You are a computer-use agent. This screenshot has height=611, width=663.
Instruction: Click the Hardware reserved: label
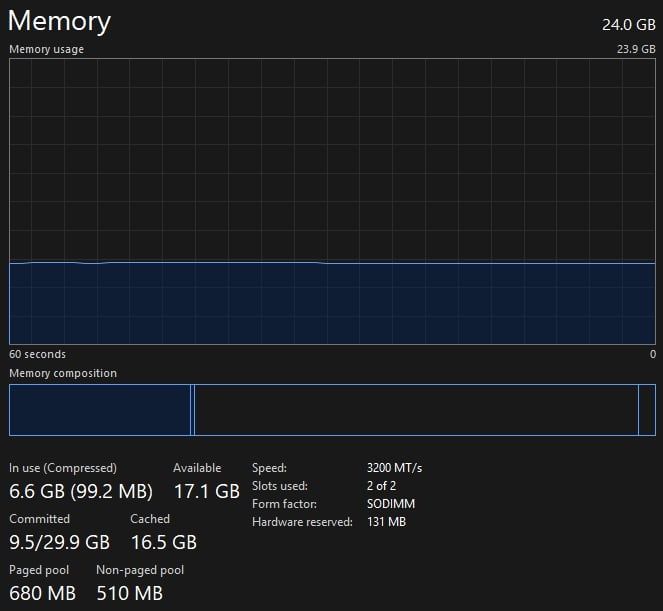(302, 522)
